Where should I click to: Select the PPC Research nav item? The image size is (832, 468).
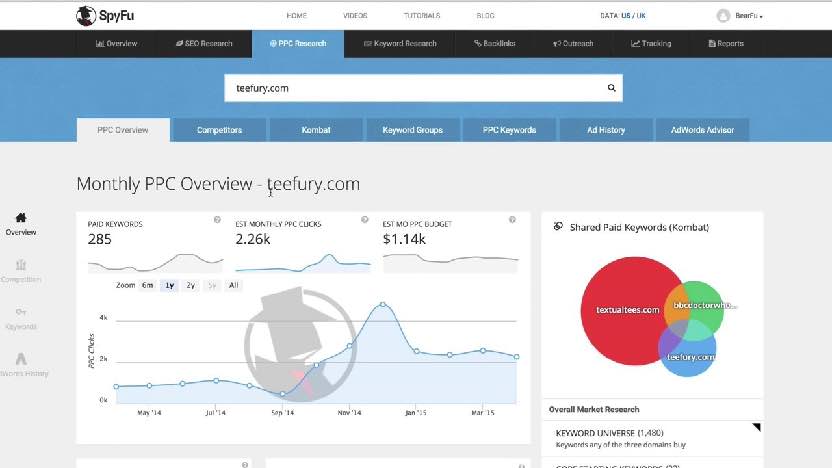pyautogui.click(x=298, y=44)
